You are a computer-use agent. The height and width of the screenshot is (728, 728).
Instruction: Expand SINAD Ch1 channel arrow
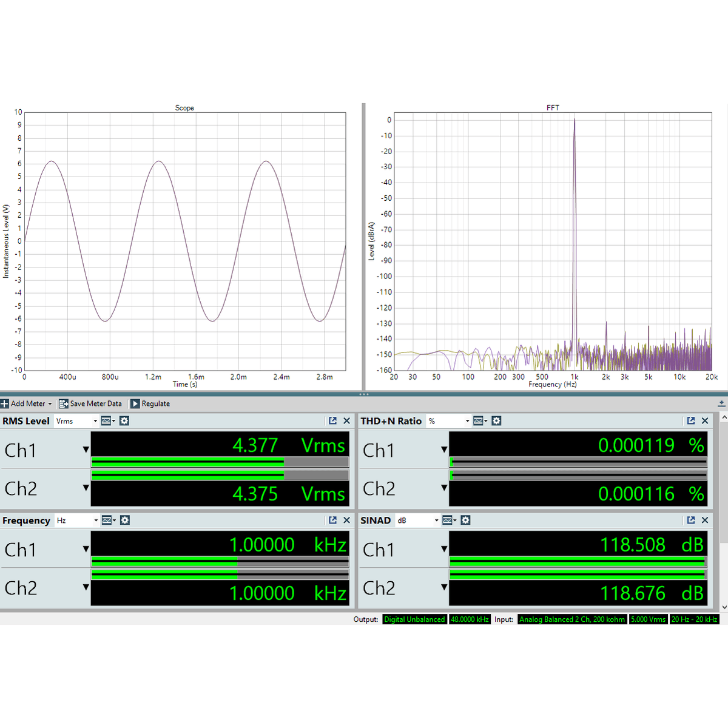pyautogui.click(x=444, y=549)
